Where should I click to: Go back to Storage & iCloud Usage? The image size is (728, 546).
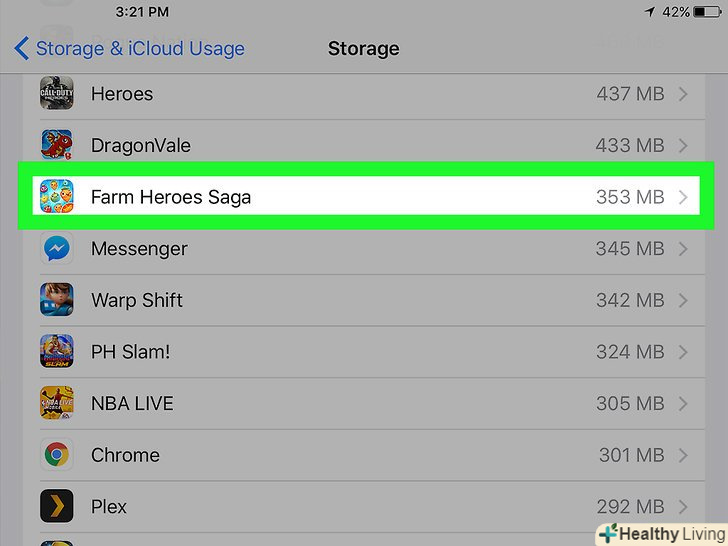point(130,48)
